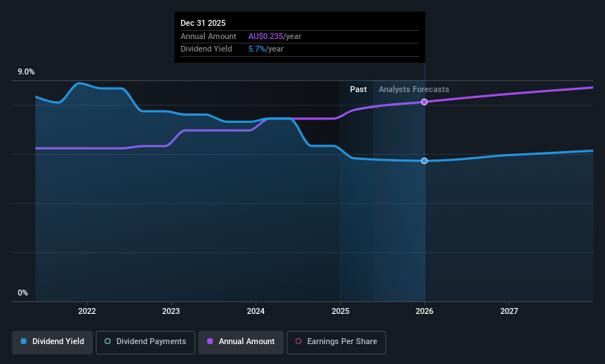Click the 2025 x-axis label

pyautogui.click(x=340, y=311)
